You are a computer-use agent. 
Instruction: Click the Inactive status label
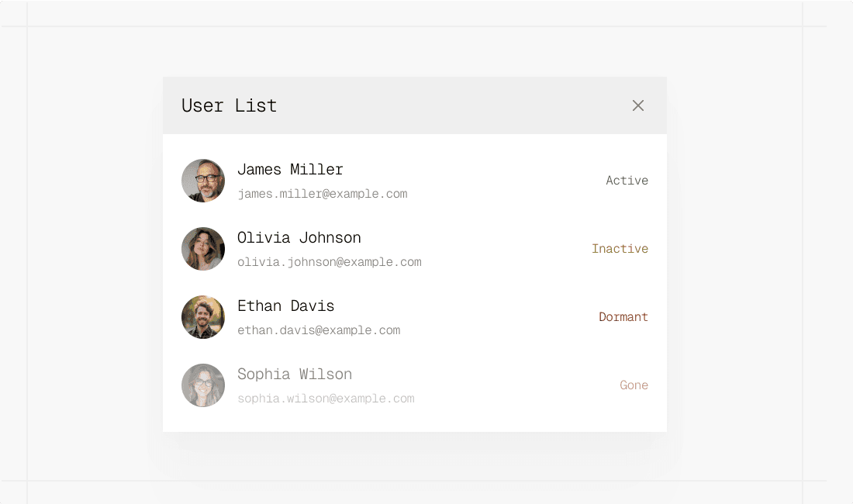point(620,248)
